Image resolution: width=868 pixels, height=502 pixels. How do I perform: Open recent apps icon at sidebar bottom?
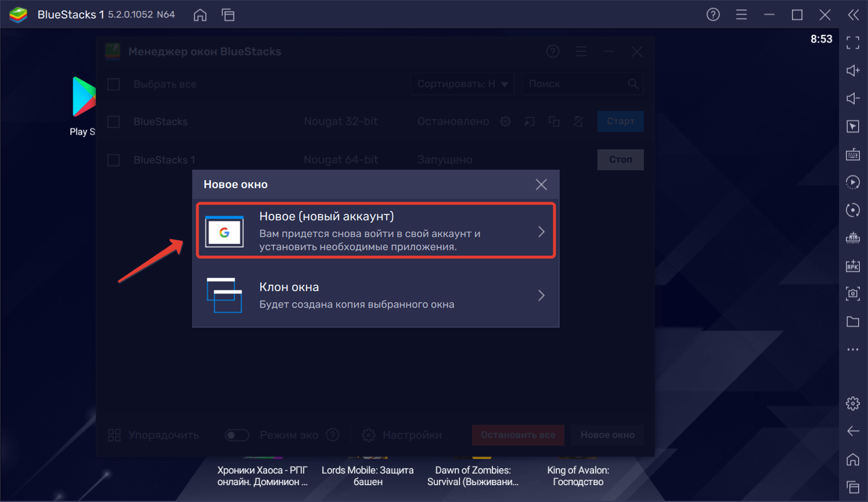tap(853, 487)
